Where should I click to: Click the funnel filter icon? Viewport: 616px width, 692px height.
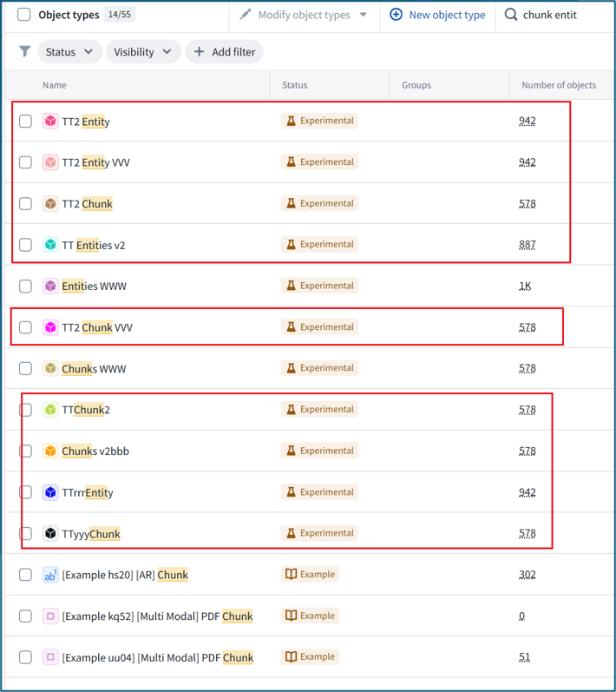[x=25, y=51]
